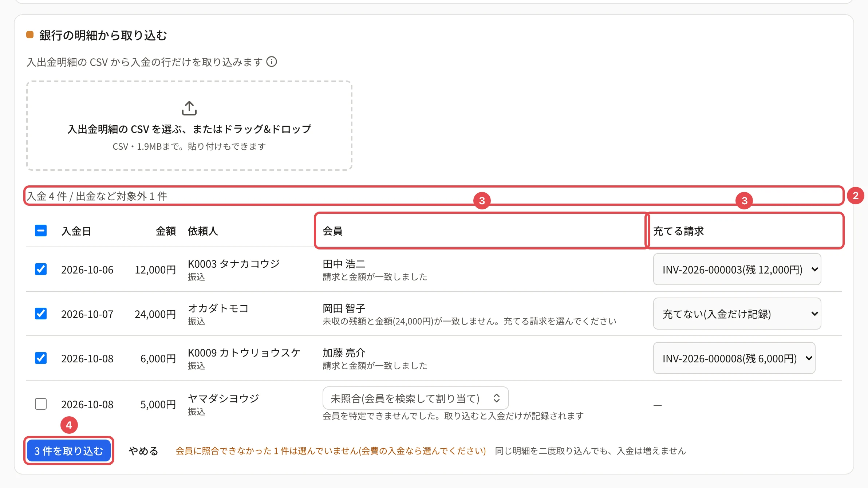Click the orange unmatched warning message

coord(331,451)
